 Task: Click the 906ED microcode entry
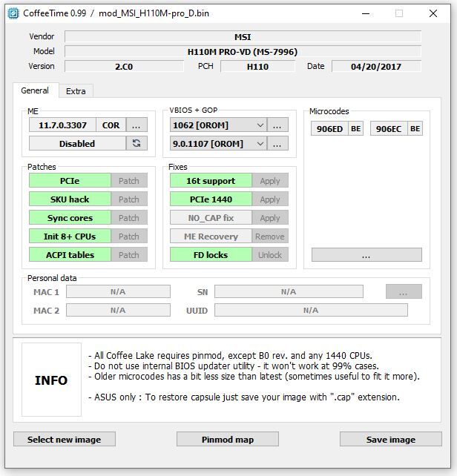pyautogui.click(x=329, y=128)
